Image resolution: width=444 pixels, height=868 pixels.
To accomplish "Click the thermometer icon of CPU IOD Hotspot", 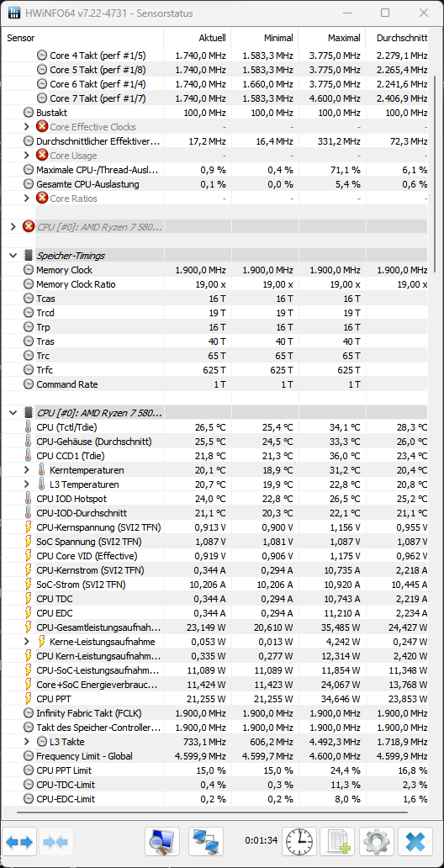I will 29,498.
